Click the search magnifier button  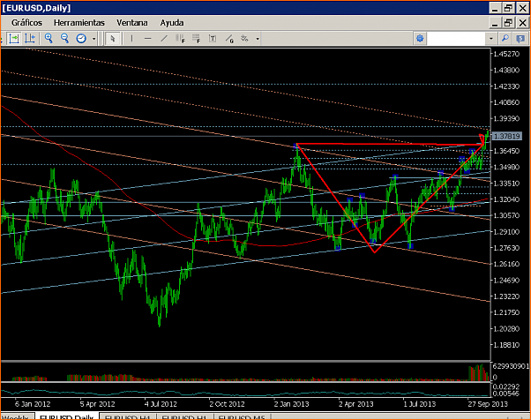505,39
